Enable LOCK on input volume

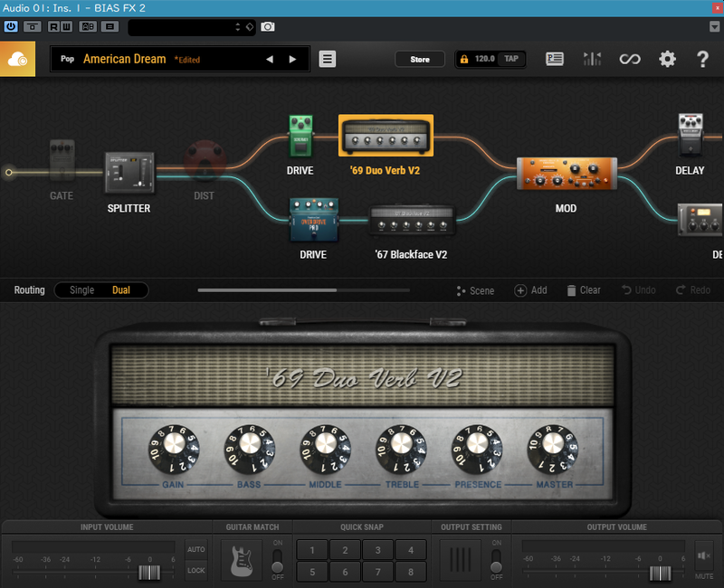196,571
